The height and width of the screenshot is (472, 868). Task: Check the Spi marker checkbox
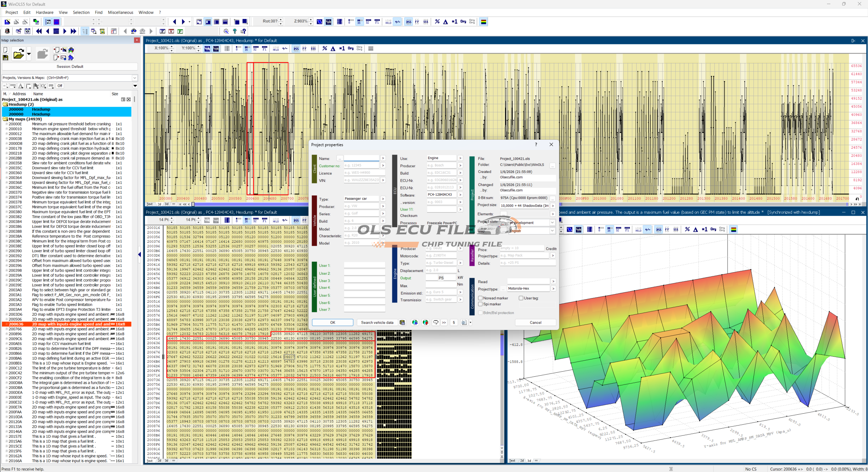point(480,304)
